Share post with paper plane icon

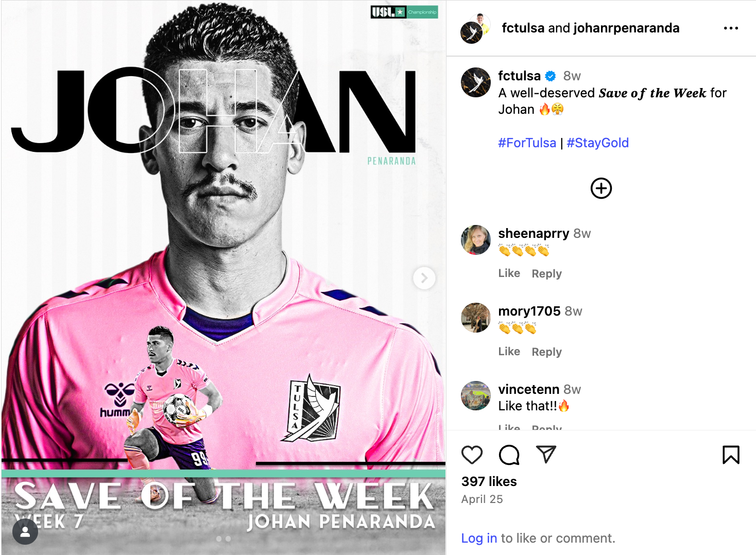[x=546, y=454]
